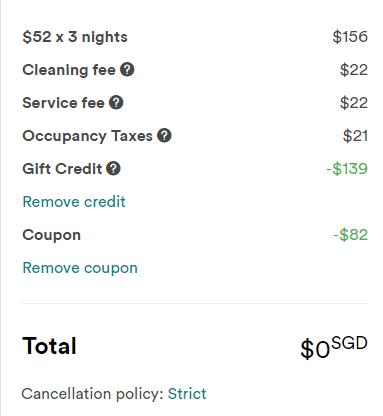Click the -$139 gift credit discount
This screenshot has height=416, width=383.
[x=347, y=169]
